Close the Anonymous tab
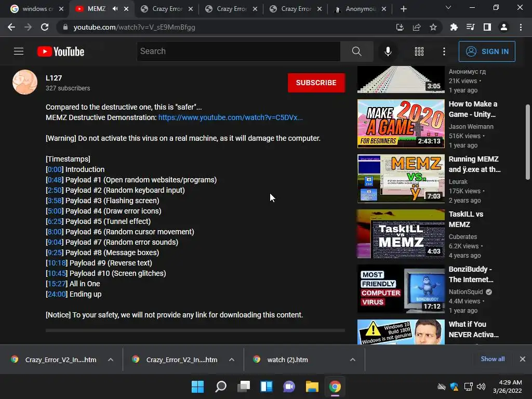Image resolution: width=532 pixels, height=399 pixels. (384, 9)
